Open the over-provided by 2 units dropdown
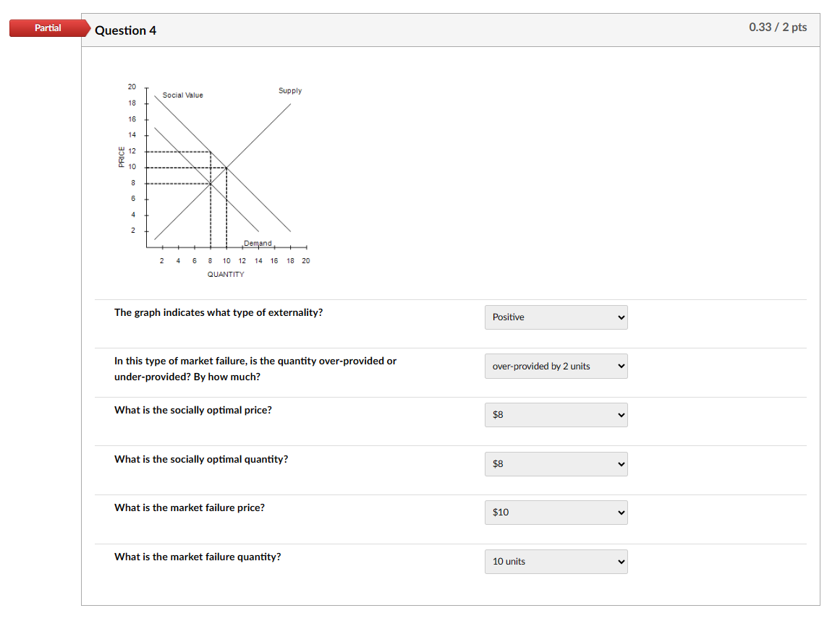Image resolution: width=840 pixels, height=621 pixels. point(555,367)
